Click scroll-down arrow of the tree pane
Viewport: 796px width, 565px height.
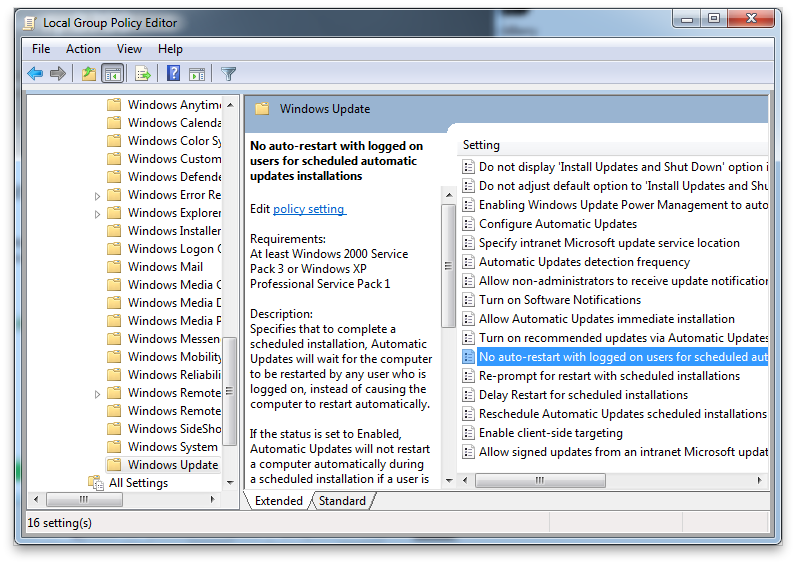point(230,482)
